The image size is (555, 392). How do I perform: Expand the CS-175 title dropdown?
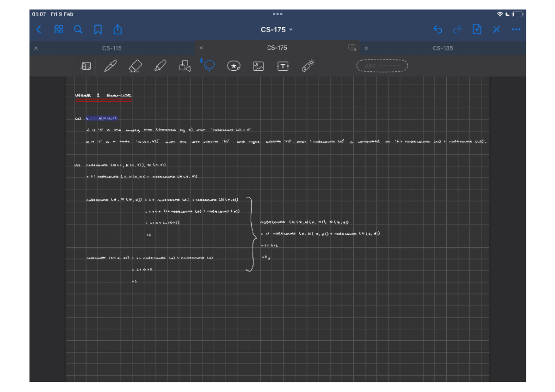pos(277,30)
